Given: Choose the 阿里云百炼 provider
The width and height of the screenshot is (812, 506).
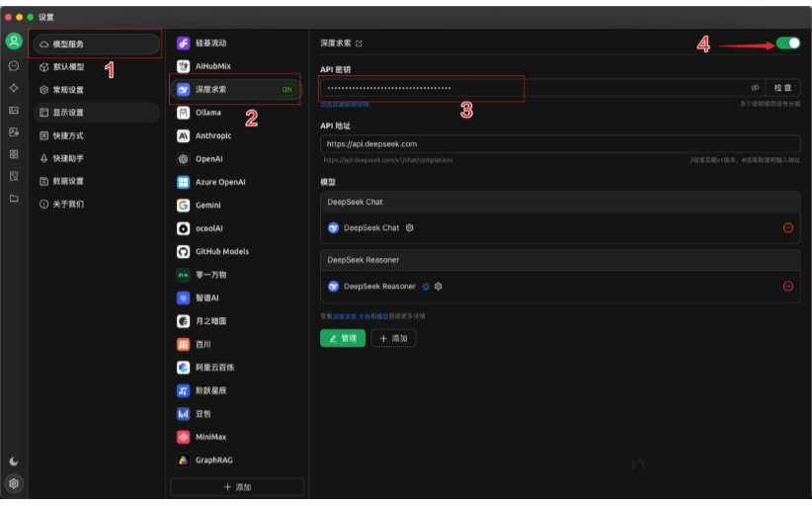Looking at the screenshot, I should coord(237,368).
